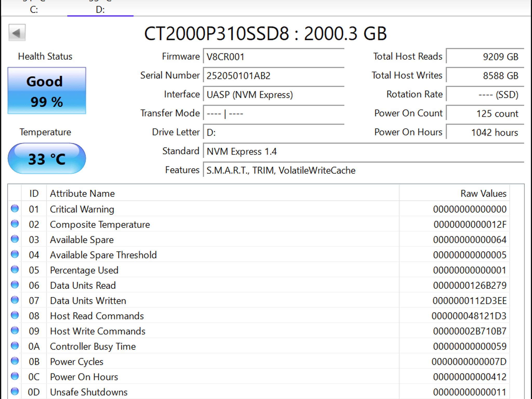Select the Available Spare attribute name in row 03
The image size is (532, 399).
coord(82,240)
